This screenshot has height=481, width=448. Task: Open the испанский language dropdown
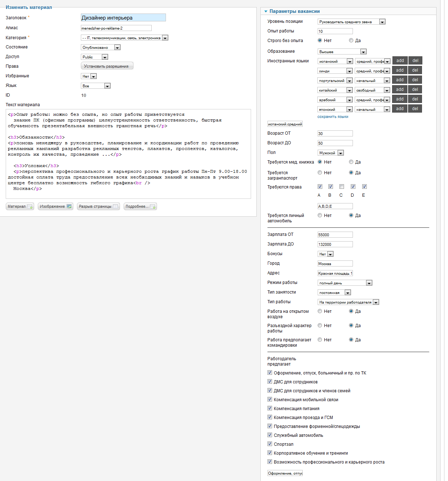pyautogui.click(x=335, y=61)
